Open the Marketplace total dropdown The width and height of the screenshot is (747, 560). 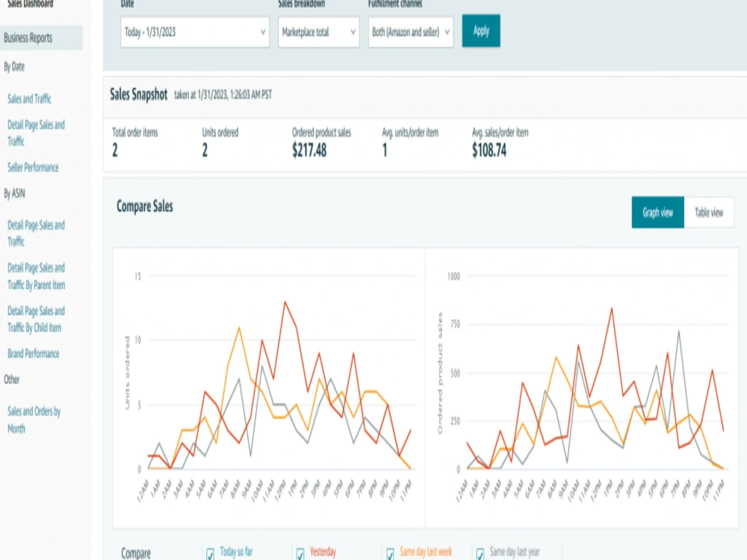[318, 32]
